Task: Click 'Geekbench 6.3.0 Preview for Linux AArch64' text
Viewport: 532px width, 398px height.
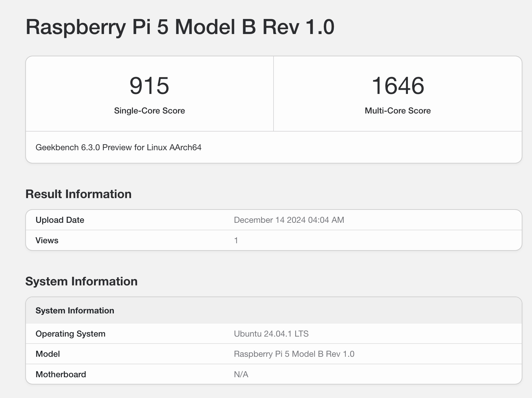Action: tap(118, 147)
